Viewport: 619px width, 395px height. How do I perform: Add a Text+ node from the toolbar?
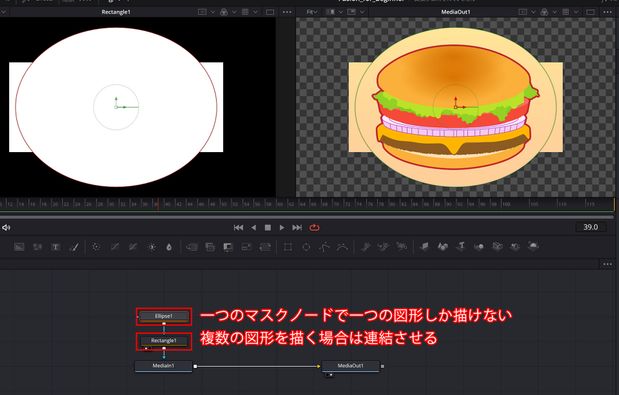pos(56,247)
